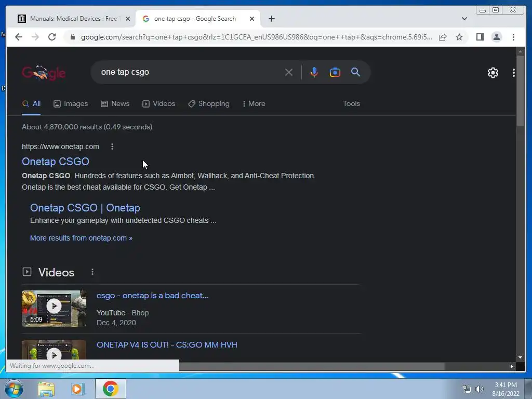Switch to Images results

click(71, 104)
